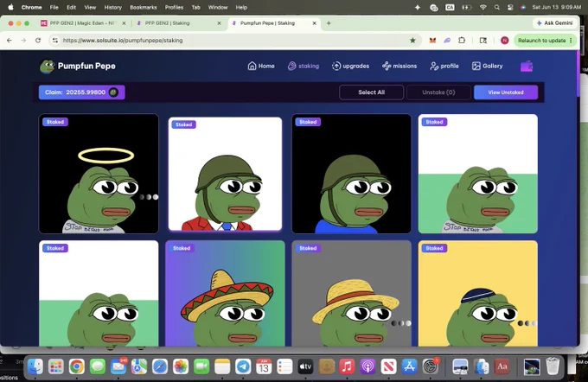
Task: Select the halo Pepe on black card
Action: click(99, 174)
